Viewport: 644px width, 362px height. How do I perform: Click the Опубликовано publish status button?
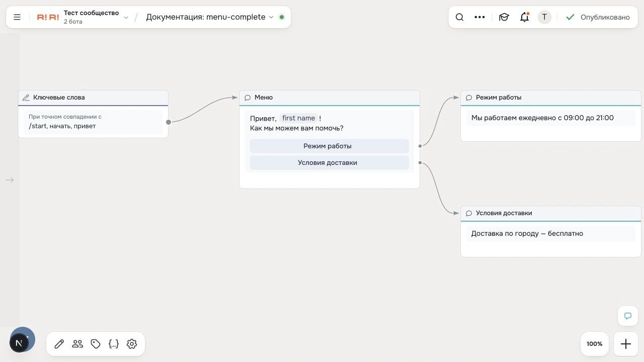pyautogui.click(x=598, y=17)
